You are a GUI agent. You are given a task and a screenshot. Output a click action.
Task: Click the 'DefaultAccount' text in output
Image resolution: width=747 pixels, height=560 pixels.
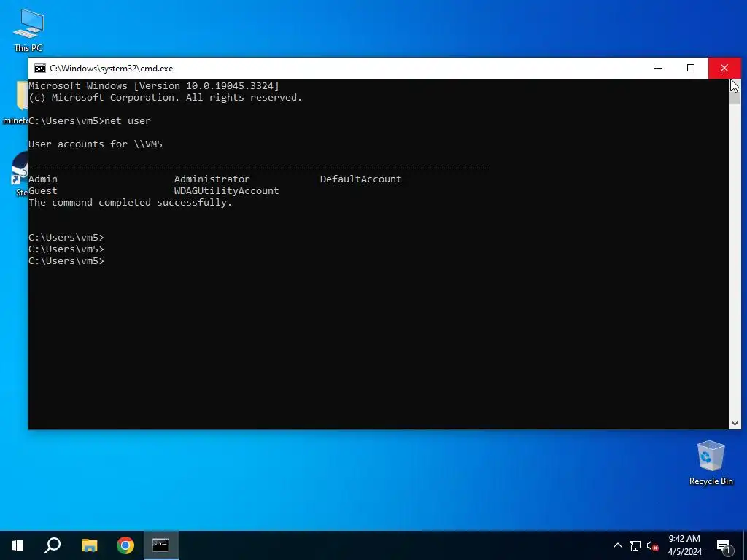tap(360, 179)
